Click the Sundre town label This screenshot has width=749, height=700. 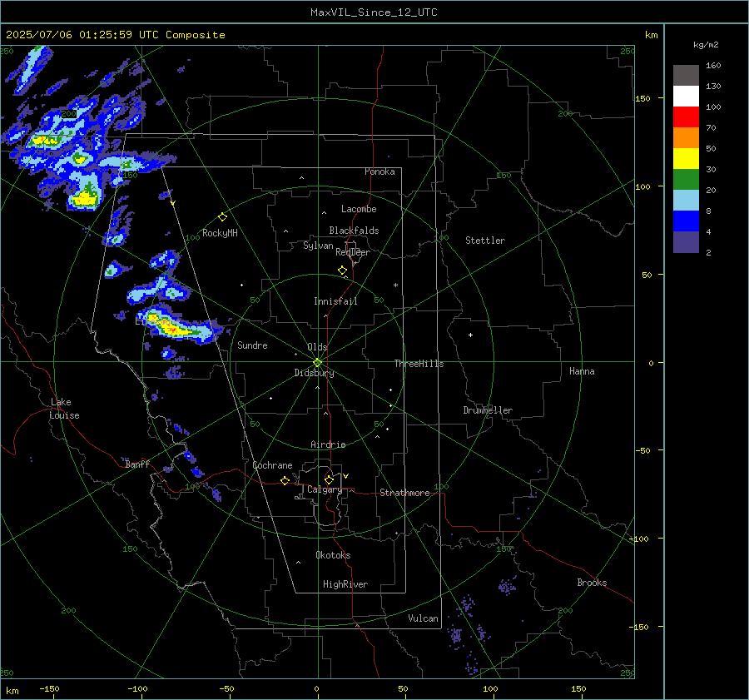coord(252,345)
